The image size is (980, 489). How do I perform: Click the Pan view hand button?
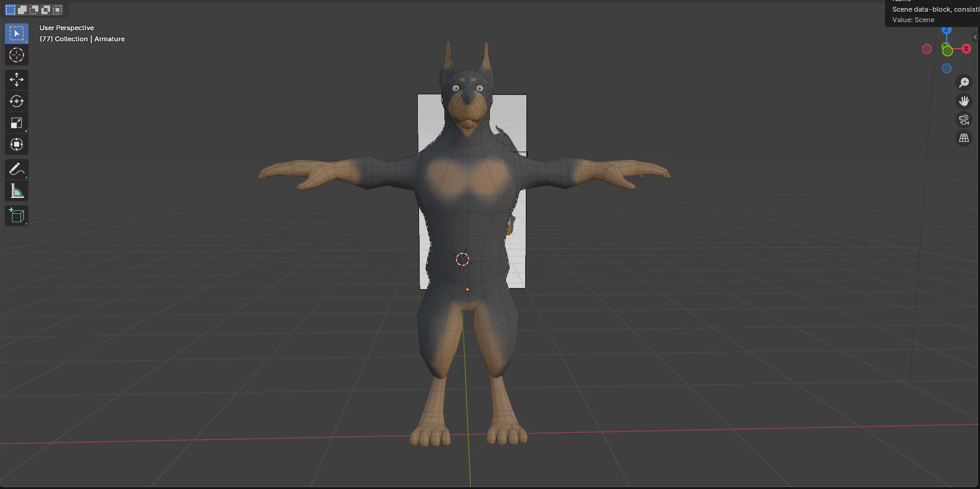click(x=964, y=101)
